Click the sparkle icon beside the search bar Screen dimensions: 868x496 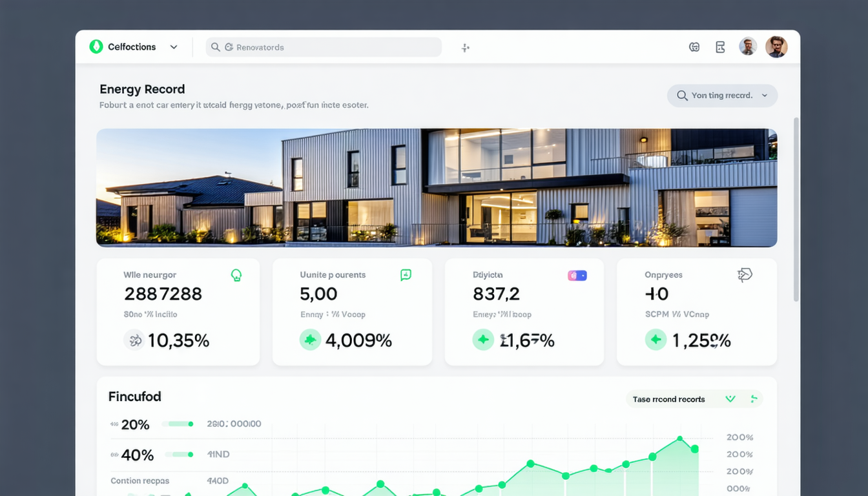click(x=465, y=48)
